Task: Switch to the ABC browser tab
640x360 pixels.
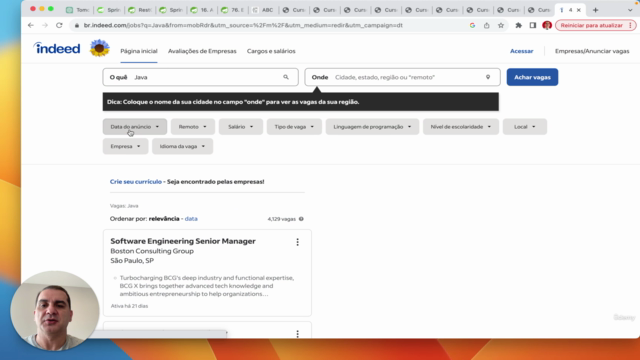Action: [x=263, y=10]
